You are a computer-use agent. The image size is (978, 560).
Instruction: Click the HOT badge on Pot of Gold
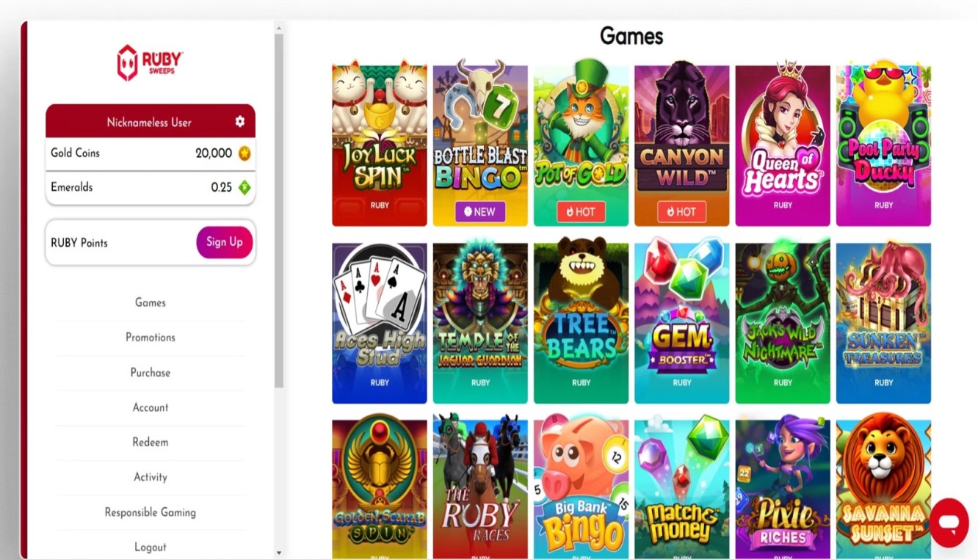(x=581, y=211)
